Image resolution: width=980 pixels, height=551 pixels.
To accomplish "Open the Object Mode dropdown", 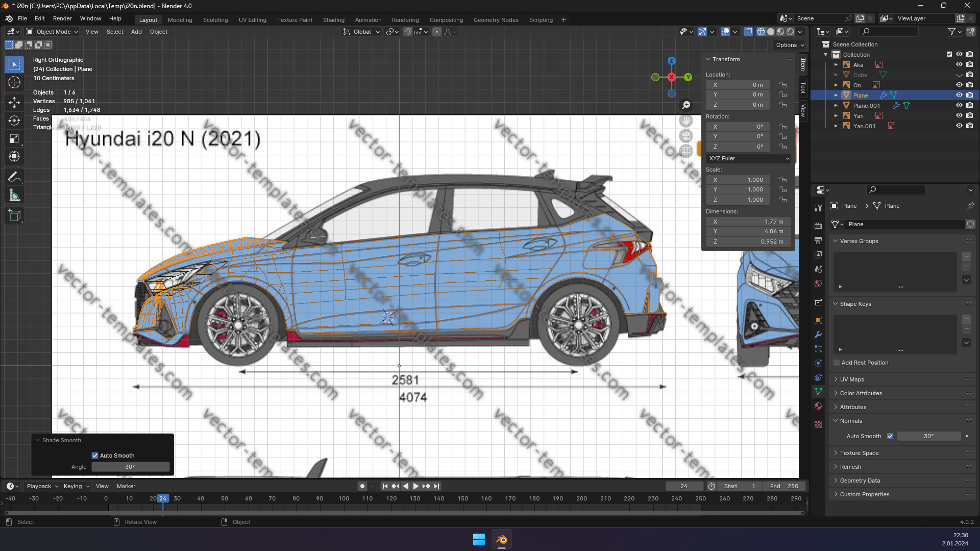I will [52, 32].
